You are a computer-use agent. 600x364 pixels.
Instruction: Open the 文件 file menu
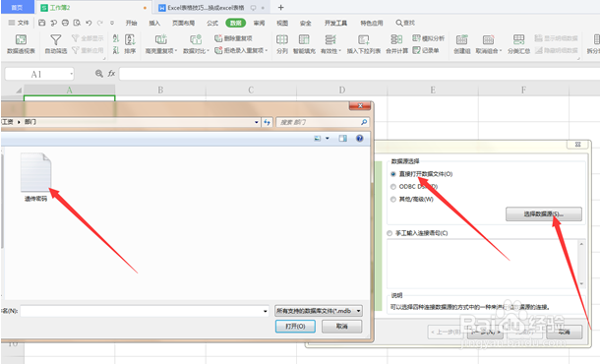coord(19,23)
